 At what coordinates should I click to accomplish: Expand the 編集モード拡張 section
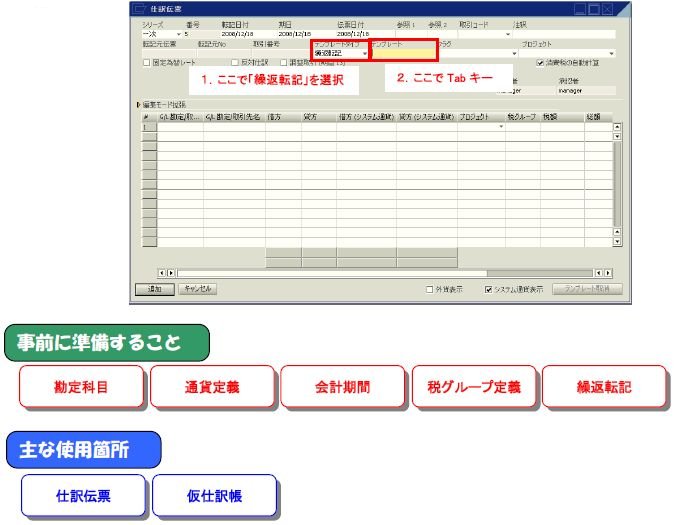point(139,104)
